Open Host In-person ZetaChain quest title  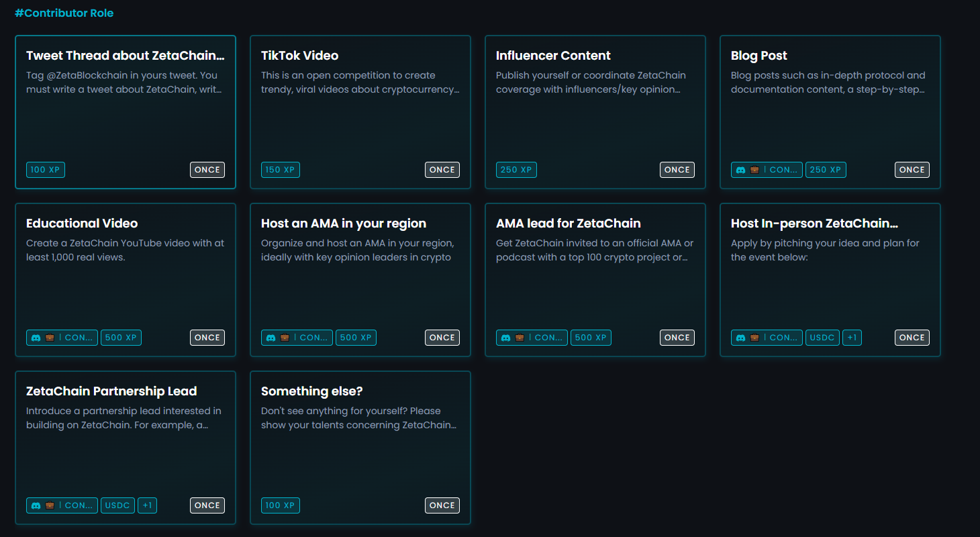point(814,224)
